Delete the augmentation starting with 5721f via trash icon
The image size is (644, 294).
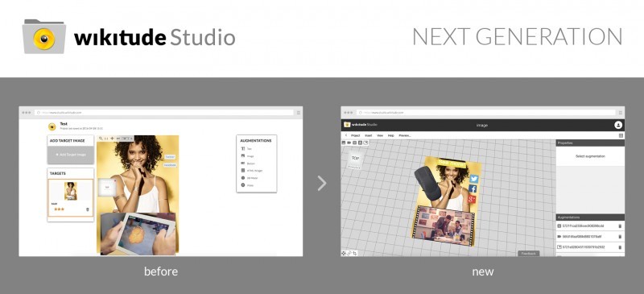620,226
